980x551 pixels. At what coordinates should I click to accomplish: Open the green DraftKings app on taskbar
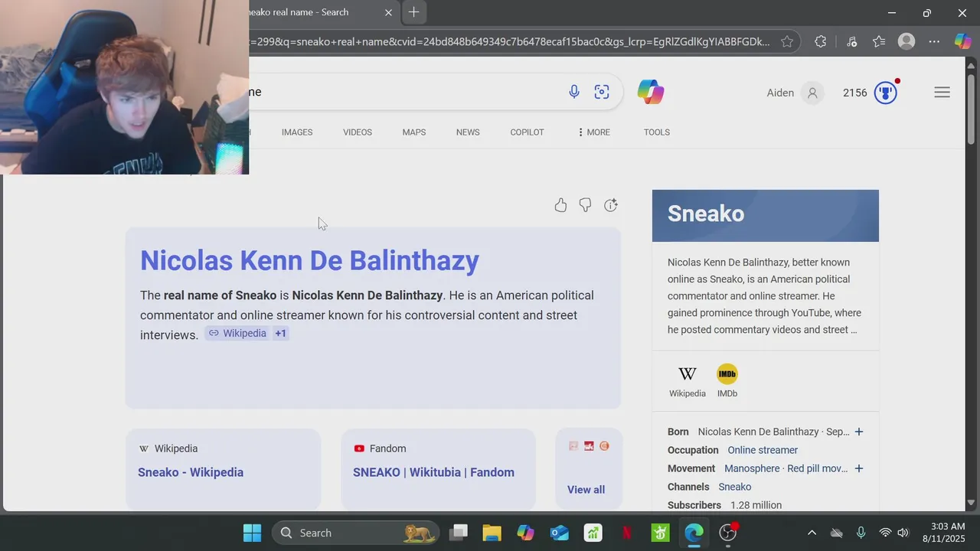click(x=660, y=533)
